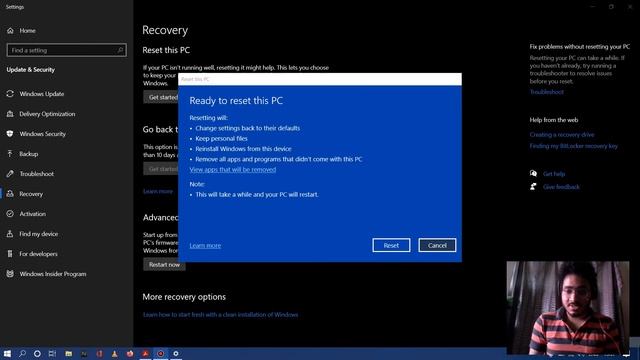Click the Recovery icon in the sidebar
The image size is (640, 360).
10,194
